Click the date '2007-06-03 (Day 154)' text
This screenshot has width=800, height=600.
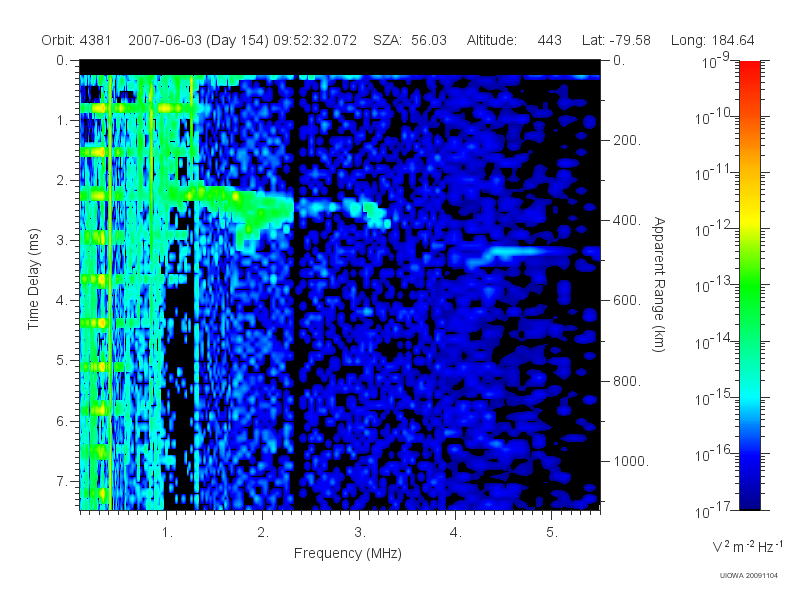[x=198, y=40]
